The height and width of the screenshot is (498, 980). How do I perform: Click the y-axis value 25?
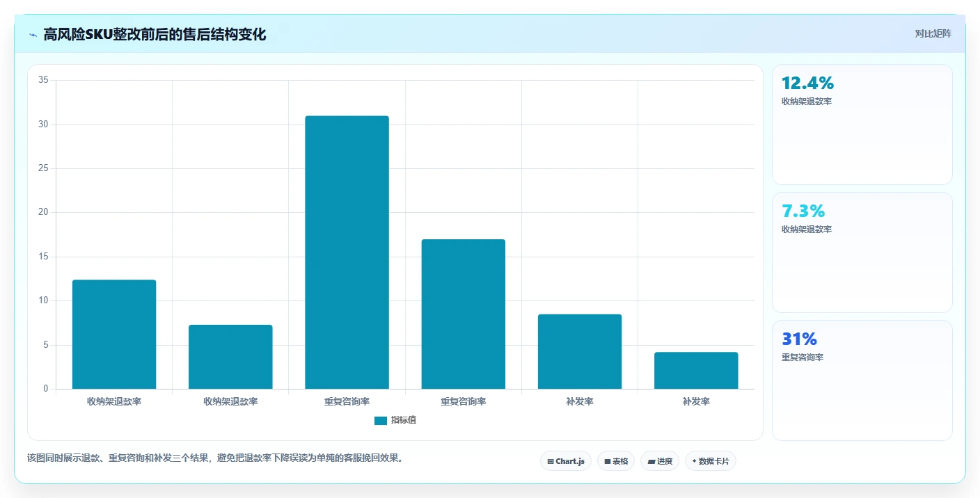click(43, 168)
